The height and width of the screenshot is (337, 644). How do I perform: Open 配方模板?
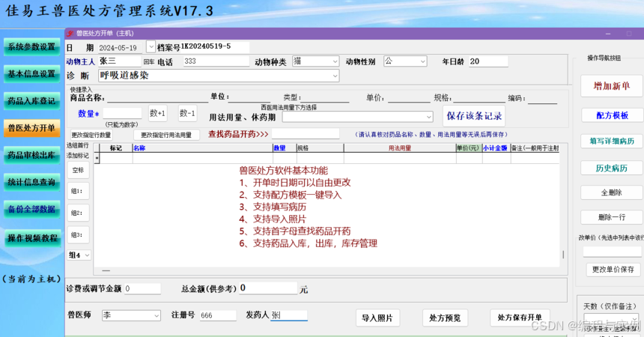(613, 115)
